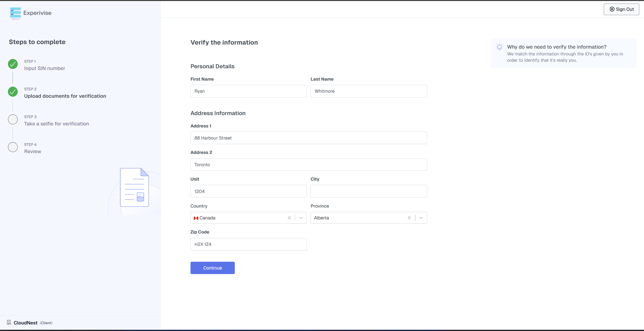644x331 pixels.
Task: Click Step 2 green checkmark icon
Action: point(13,92)
